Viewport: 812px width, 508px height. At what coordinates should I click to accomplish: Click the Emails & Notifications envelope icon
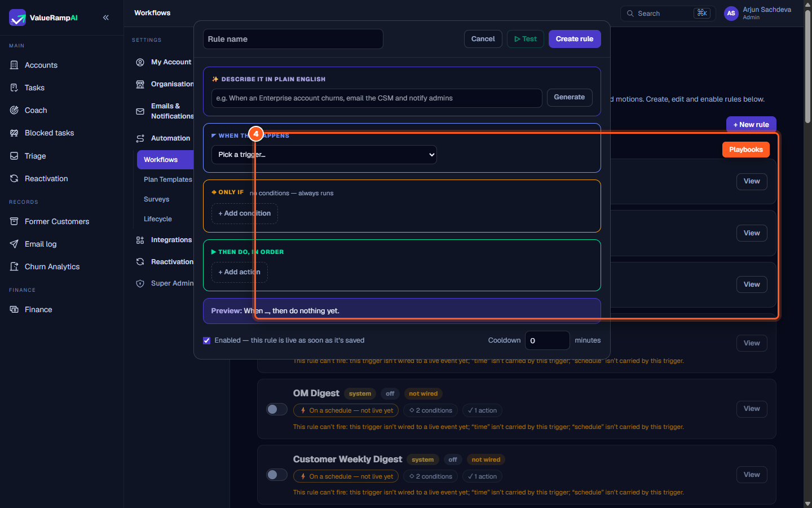140,111
